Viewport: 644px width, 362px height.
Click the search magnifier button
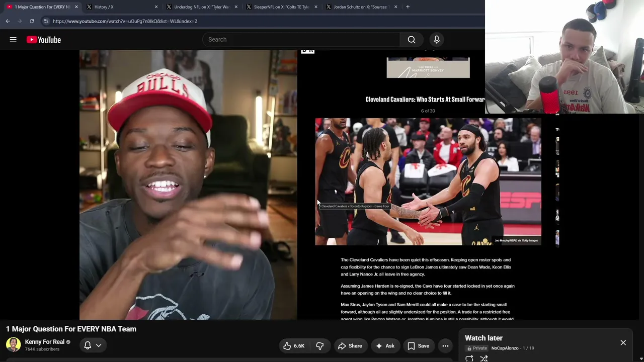[x=412, y=40]
